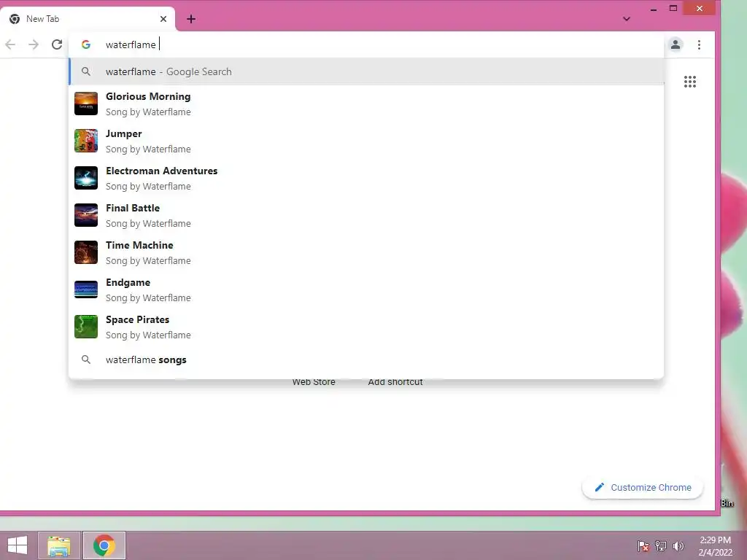Viewport: 747px width, 560px height.
Task: Choose the Electroman Adventures suggestion
Action: pos(366,178)
